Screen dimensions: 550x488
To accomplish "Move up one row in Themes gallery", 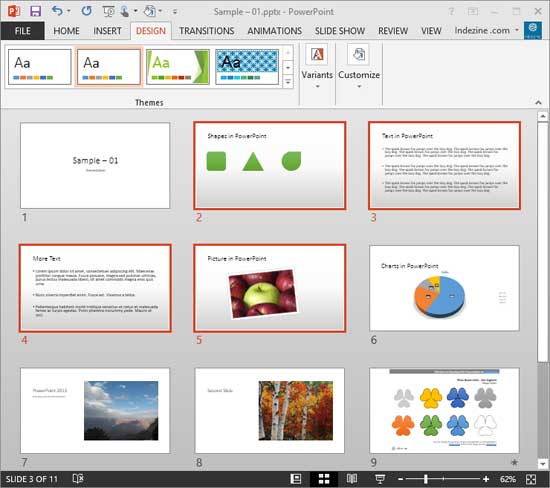I will coord(288,53).
